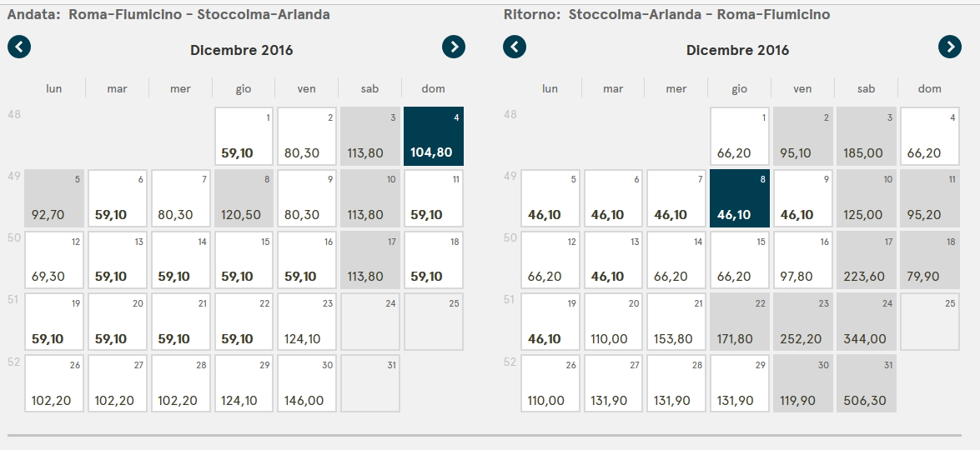Go to next month in outbound calendar
980x450 pixels.
pos(453,47)
